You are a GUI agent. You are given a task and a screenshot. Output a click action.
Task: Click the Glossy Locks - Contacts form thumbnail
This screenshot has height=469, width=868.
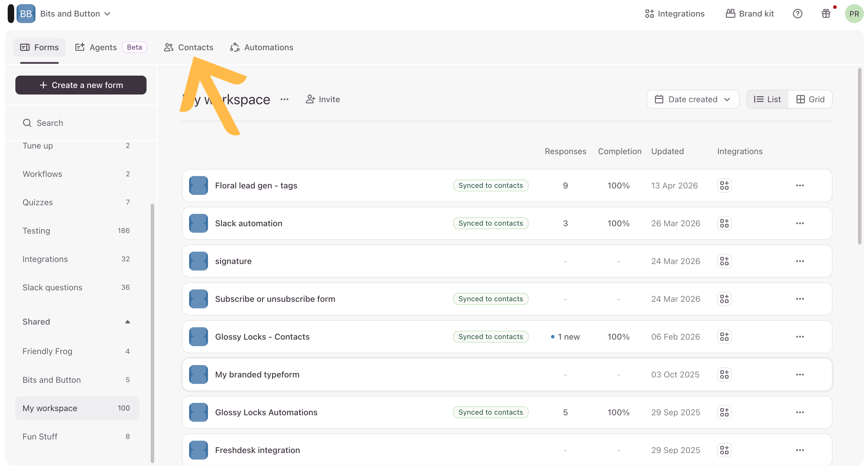click(198, 337)
